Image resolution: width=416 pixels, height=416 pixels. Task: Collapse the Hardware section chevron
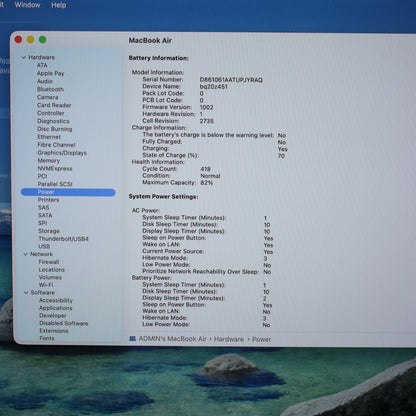tap(24, 57)
